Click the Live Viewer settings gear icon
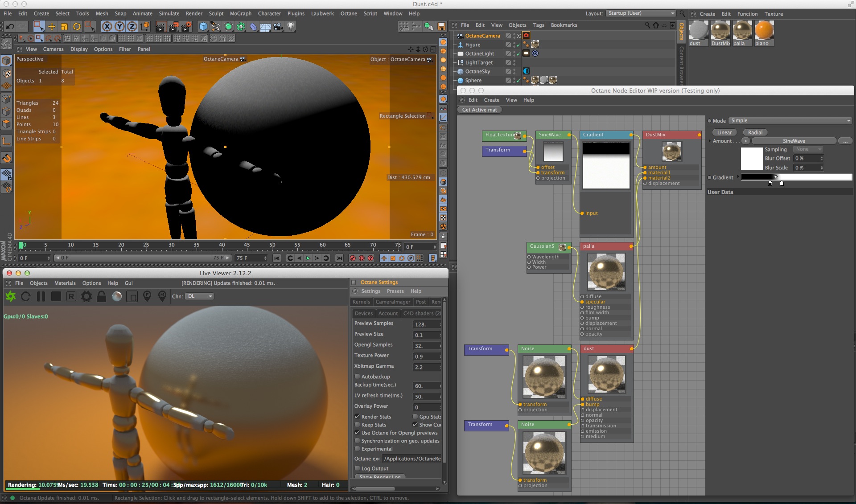The width and height of the screenshot is (856, 504). point(86,296)
